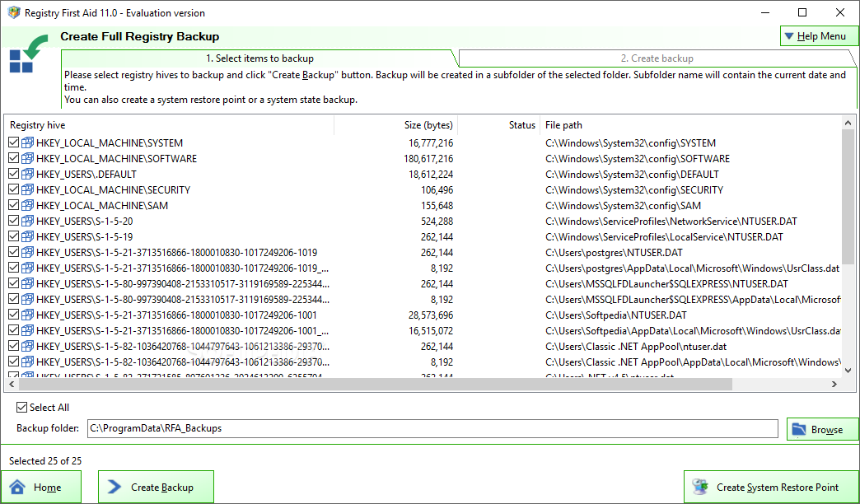Click the horizontal scrollbar thumb in the hive list

click(x=375, y=385)
